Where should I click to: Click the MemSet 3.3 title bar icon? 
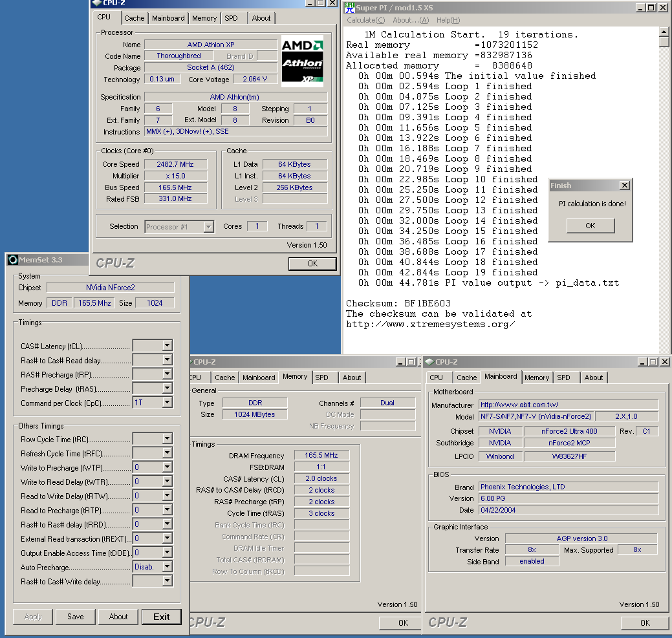[x=13, y=259]
